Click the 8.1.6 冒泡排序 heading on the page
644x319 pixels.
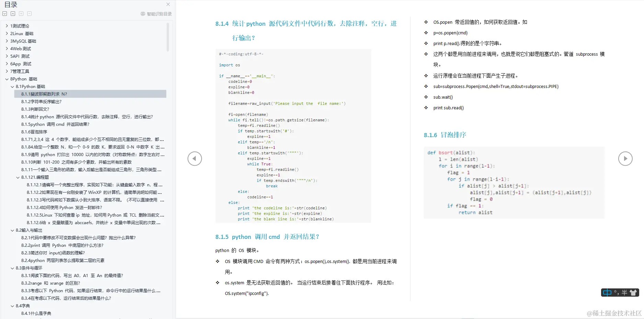(445, 135)
